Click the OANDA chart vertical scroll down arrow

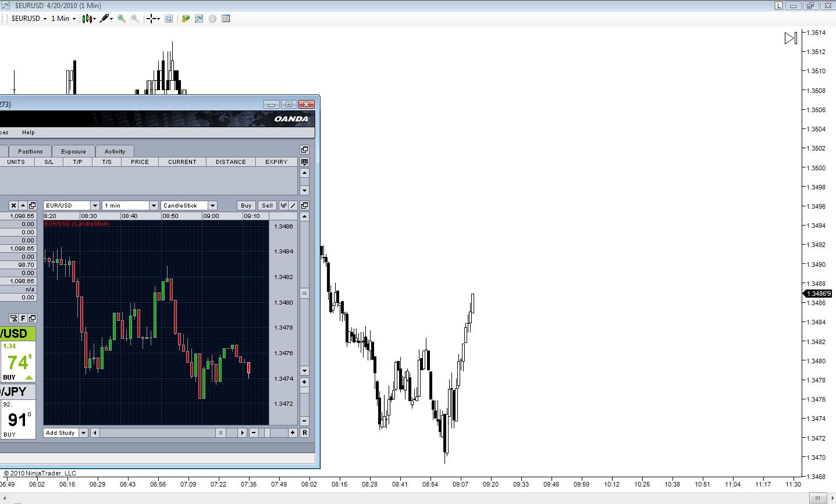point(304,370)
